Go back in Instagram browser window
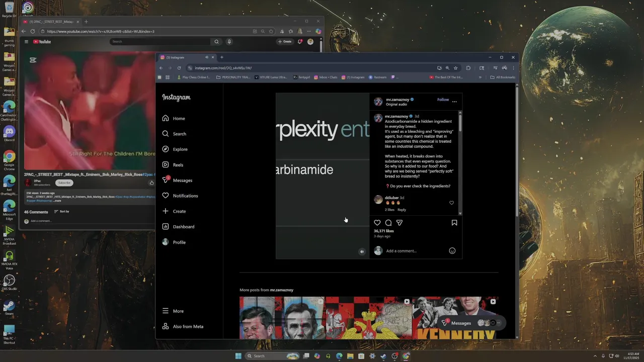Image resolution: width=644 pixels, height=362 pixels. [x=161, y=68]
